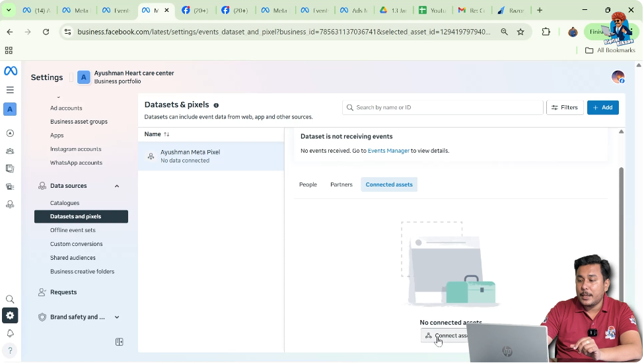Open a new browser tab with plus icon
The height and width of the screenshot is (363, 644).
pyautogui.click(x=540, y=11)
